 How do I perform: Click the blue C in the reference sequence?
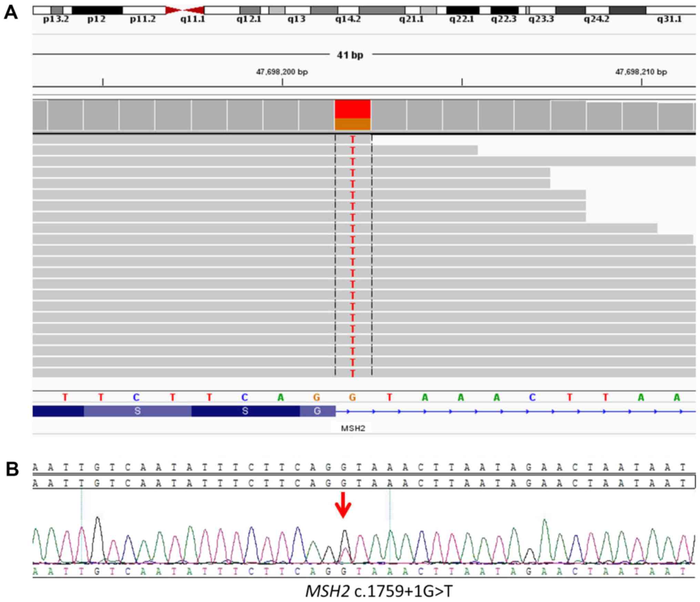(136, 398)
